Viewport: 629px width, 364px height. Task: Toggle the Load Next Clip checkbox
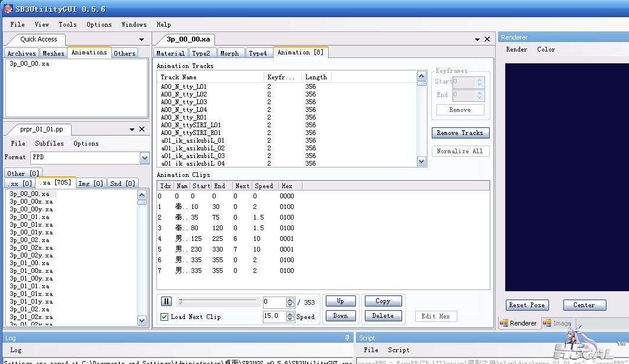click(165, 317)
